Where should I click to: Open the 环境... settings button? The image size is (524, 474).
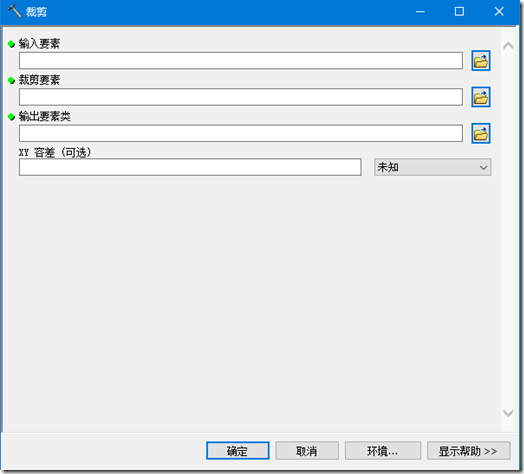pos(383,451)
